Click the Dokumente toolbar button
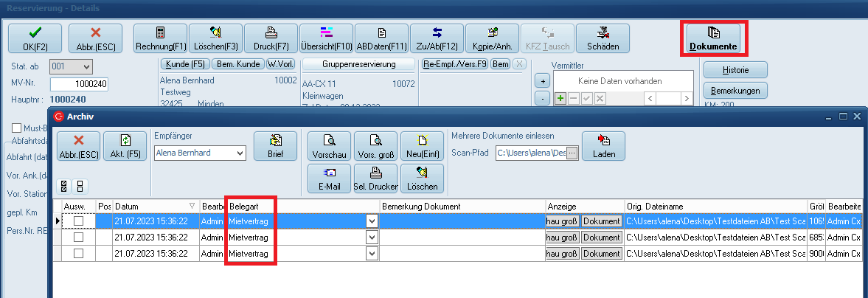The width and height of the screenshot is (868, 298). tap(712, 38)
